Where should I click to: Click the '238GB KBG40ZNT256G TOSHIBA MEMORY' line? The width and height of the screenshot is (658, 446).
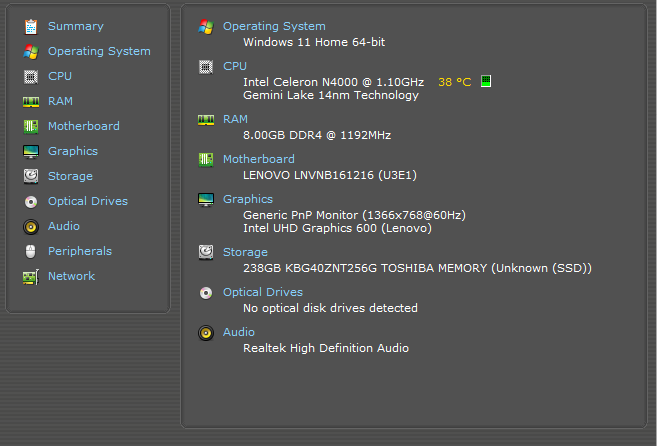[417, 268]
